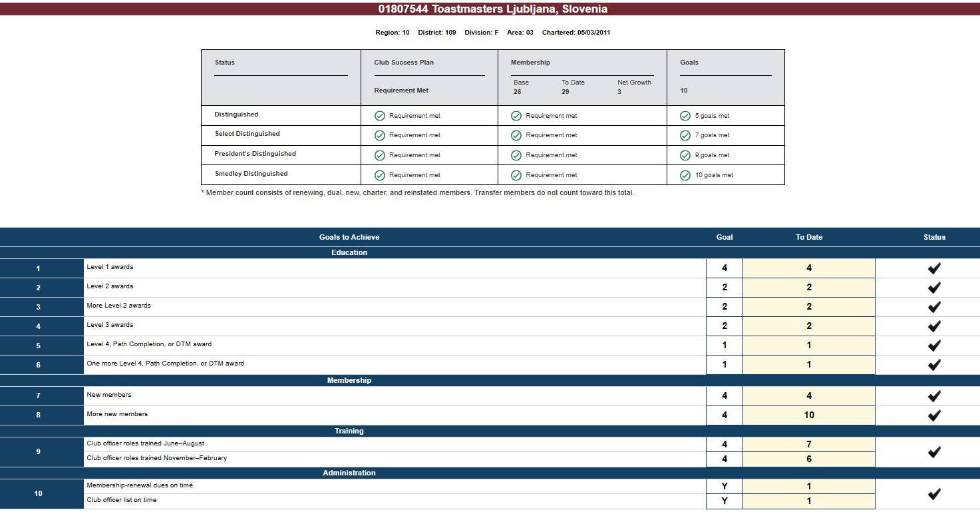Click President's Distinguished Club Success Plan check icon

click(380, 155)
